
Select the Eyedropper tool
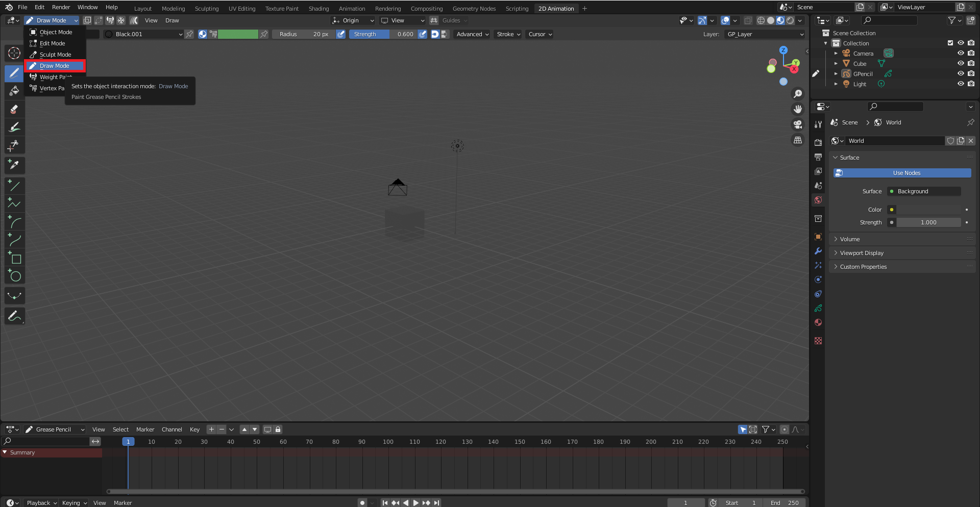[14, 165]
